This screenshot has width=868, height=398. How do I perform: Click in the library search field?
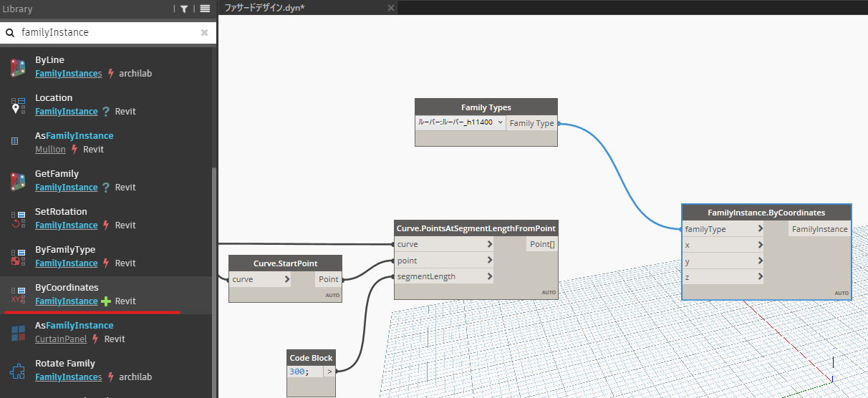tap(107, 32)
